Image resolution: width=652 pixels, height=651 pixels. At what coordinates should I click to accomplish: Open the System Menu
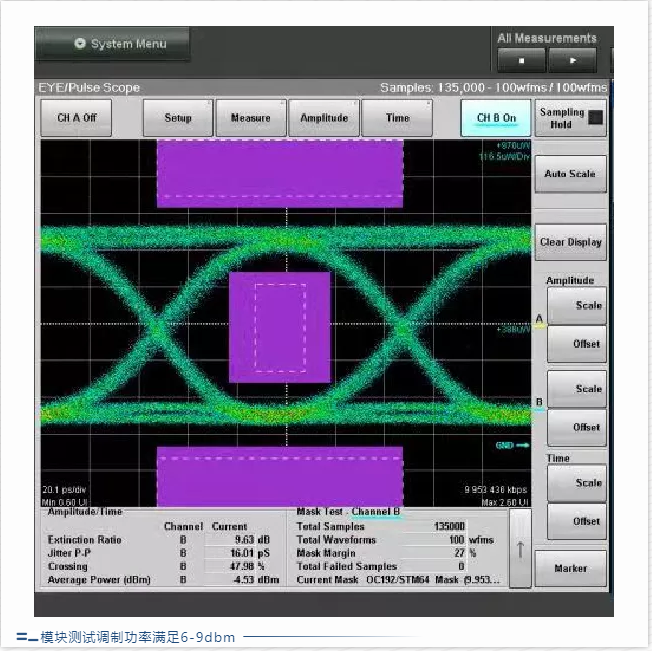click(112, 44)
